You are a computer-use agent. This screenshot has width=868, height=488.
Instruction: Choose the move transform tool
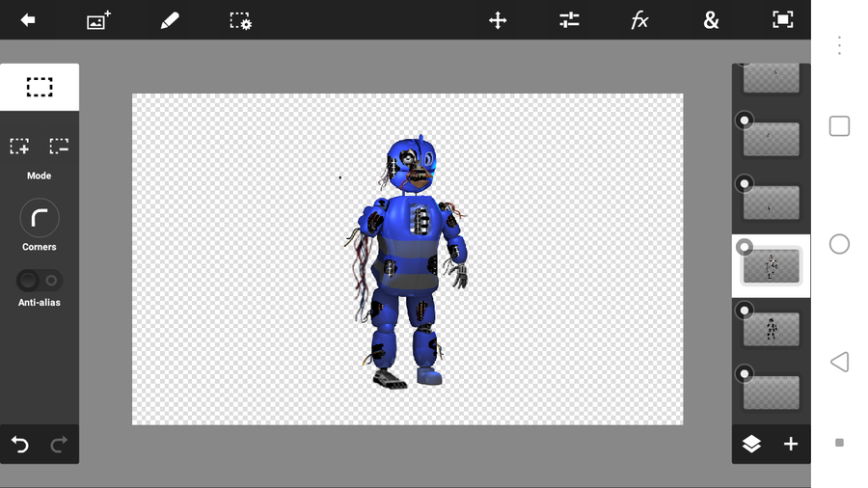pyautogui.click(x=498, y=20)
